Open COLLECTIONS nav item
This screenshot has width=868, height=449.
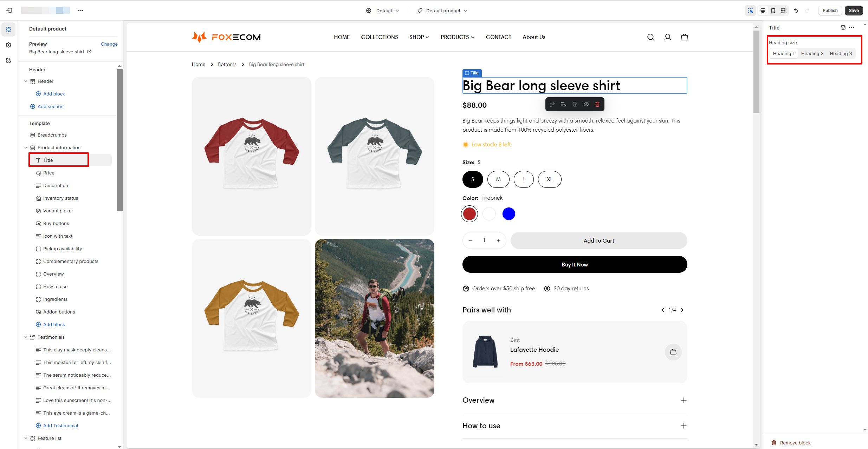[x=380, y=37]
